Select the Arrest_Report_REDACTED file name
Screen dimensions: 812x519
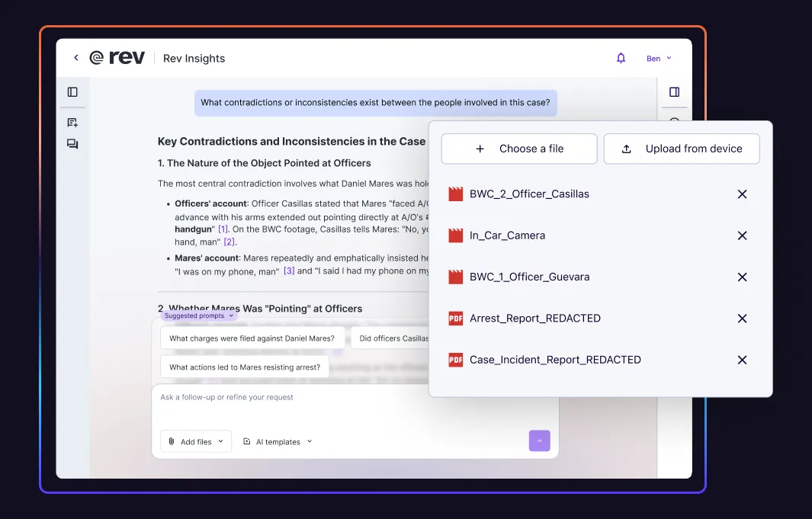tap(535, 319)
